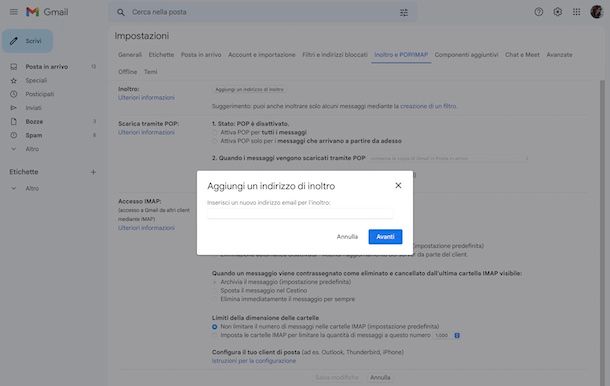Click Aggiungi un indirizzo di inoltro button
Screen dimensions: 610x386
[x=249, y=89]
